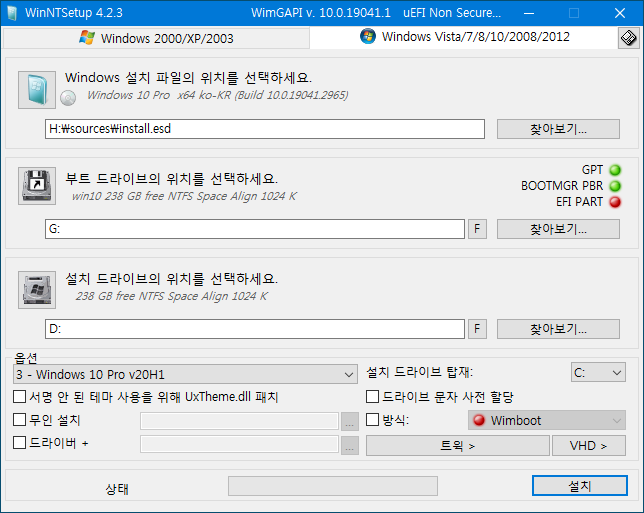Image resolution: width=644 pixels, height=513 pixels.
Task: Click the Windows install source icon
Action: (x=37, y=90)
